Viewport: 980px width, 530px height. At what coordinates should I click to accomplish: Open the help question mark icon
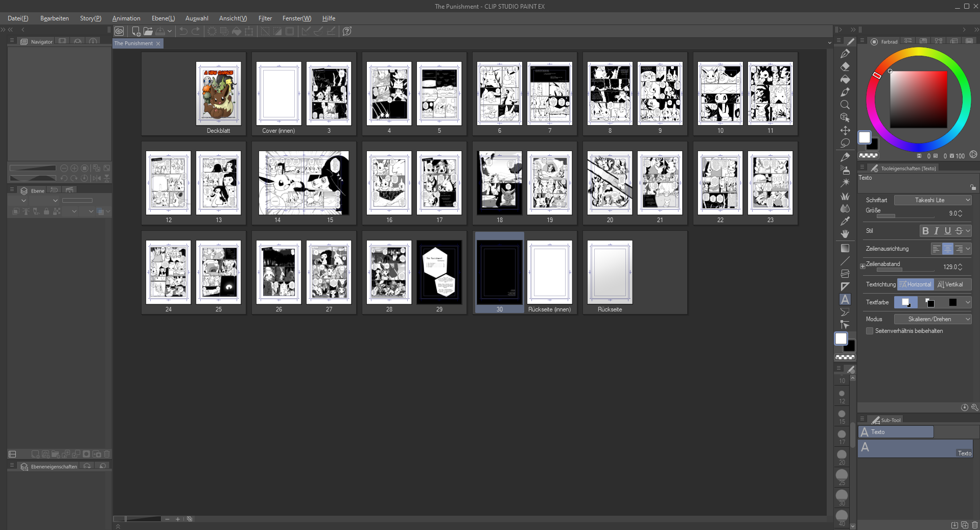tap(347, 31)
